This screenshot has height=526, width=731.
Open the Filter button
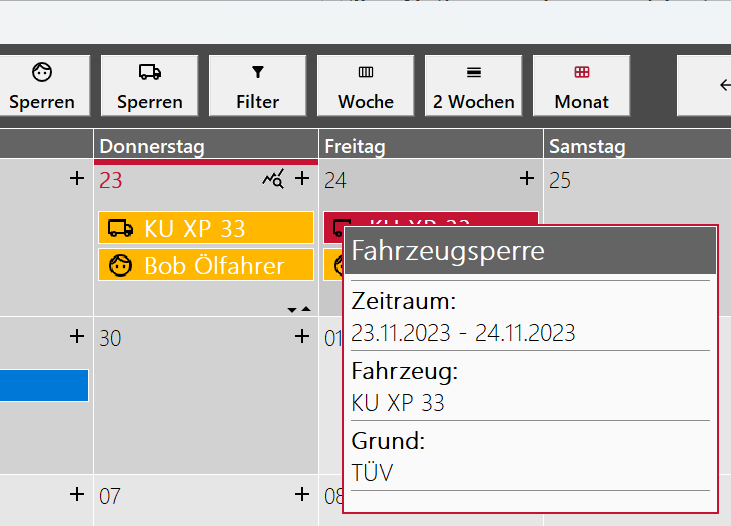pos(258,86)
